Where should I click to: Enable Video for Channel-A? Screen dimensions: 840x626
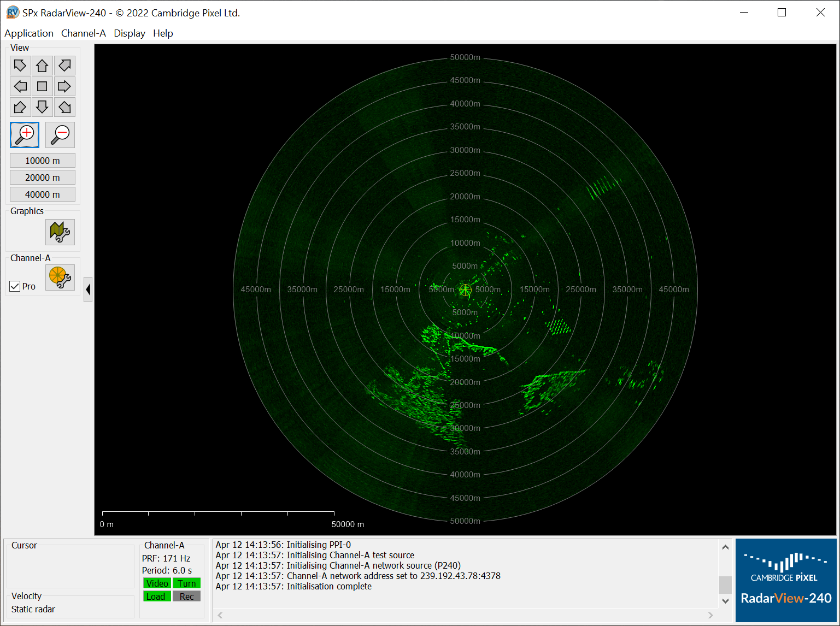157,583
